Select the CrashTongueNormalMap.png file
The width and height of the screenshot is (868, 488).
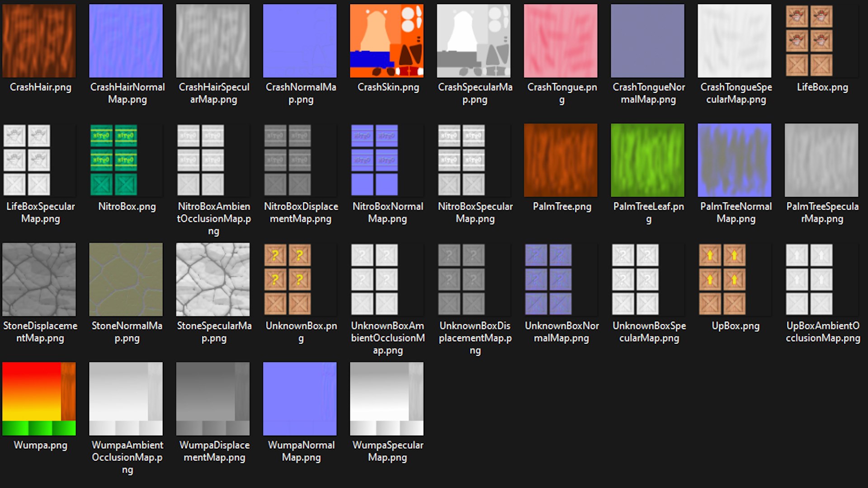coord(647,41)
